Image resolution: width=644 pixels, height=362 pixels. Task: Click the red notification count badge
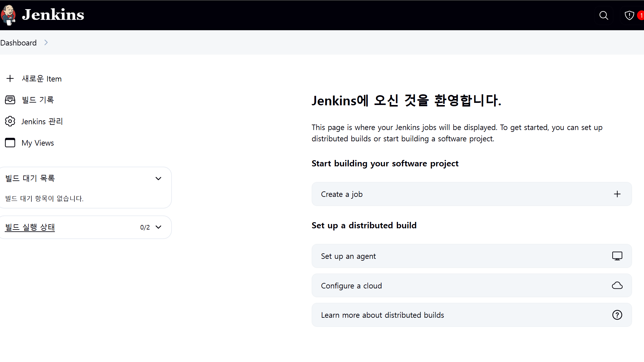pos(641,15)
